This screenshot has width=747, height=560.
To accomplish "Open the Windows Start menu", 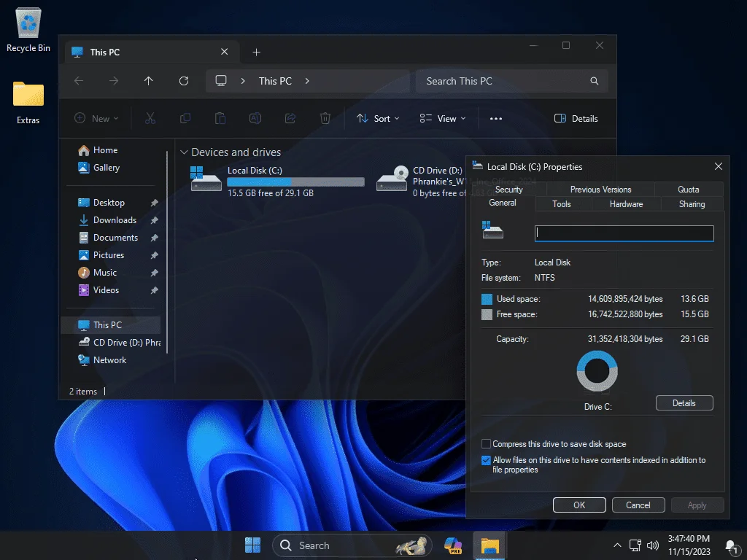I will pyautogui.click(x=252, y=545).
